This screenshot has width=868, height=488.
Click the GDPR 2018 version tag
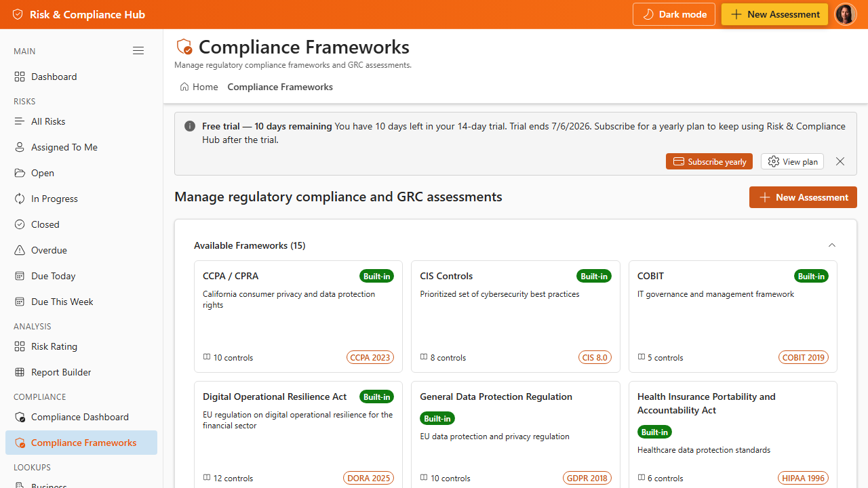pos(587,478)
